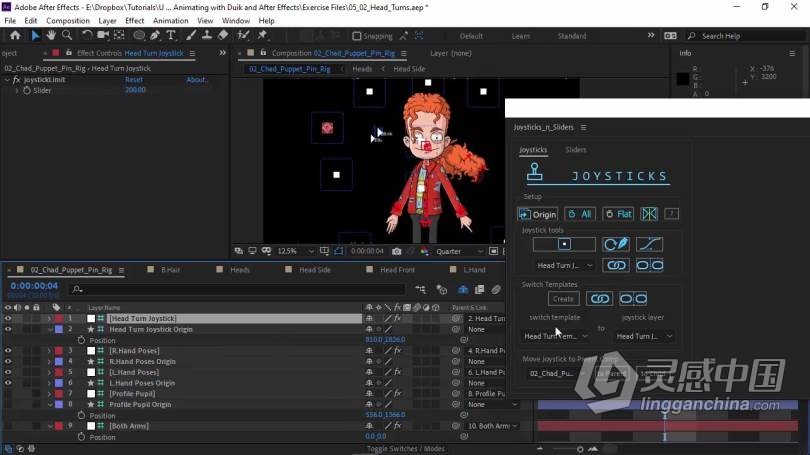Collapse the Head Turn Joystick Origin layer

click(x=50, y=330)
